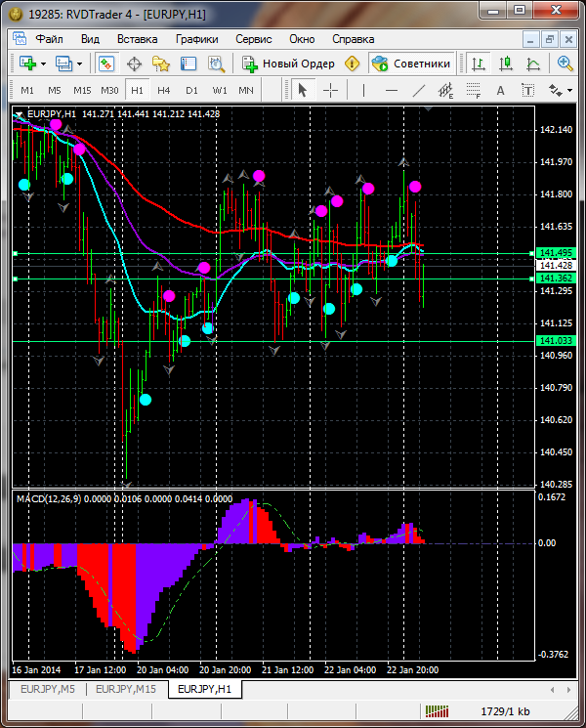Draw Fibonacci retracement tool
Screen dimensions: 586x728
(476, 90)
